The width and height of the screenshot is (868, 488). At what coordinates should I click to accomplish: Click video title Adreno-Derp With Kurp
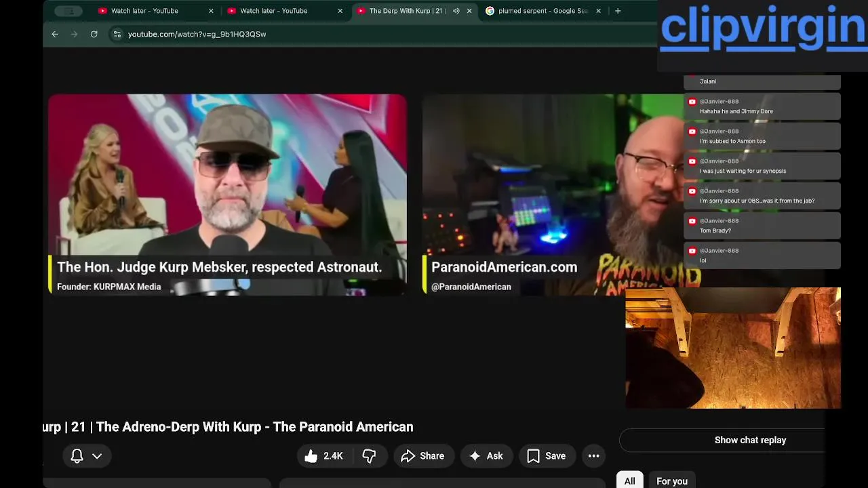[x=229, y=427]
